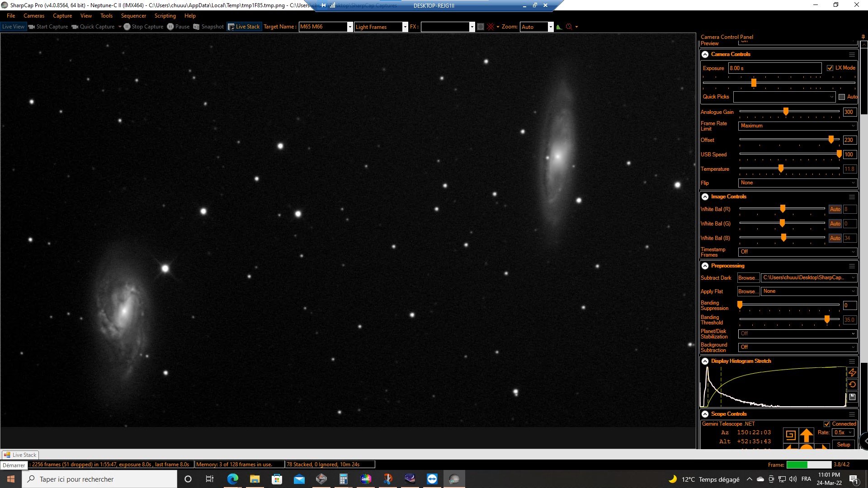Click the Camera Control Panel pin icon
This screenshot has height=488, width=868.
(x=863, y=37)
